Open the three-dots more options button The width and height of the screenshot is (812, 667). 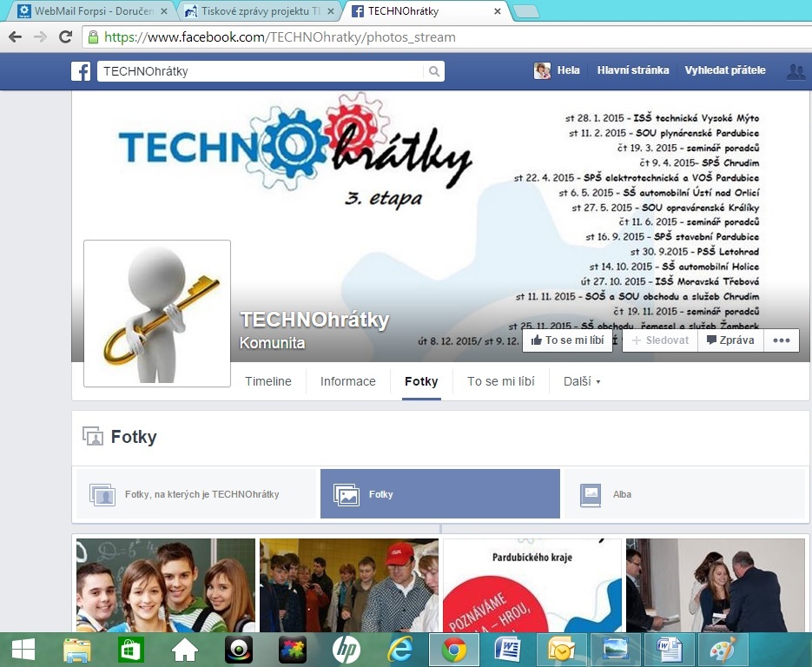tap(781, 340)
